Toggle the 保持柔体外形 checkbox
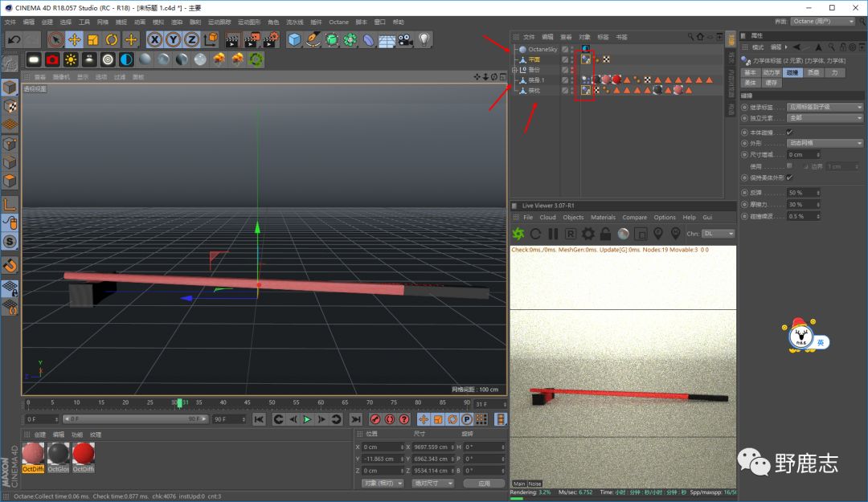 pos(789,177)
